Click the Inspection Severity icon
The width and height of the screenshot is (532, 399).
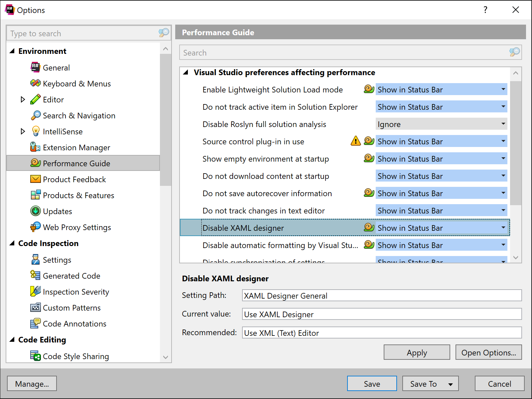35,291
